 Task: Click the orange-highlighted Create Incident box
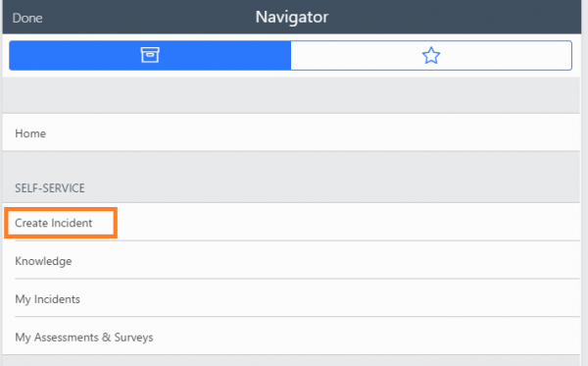(61, 223)
